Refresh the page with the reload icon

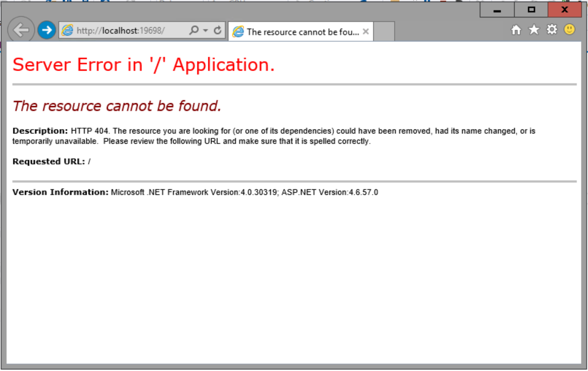pos(218,31)
